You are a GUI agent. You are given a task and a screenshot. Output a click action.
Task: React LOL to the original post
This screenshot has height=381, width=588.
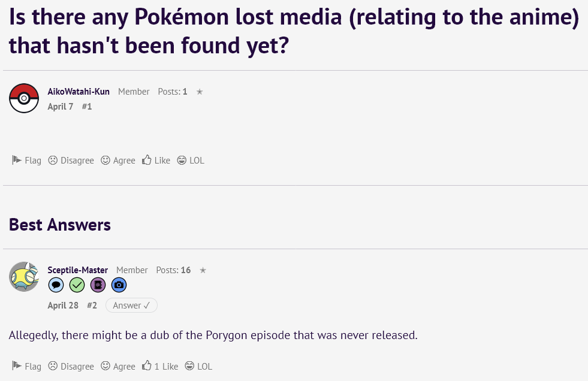191,161
